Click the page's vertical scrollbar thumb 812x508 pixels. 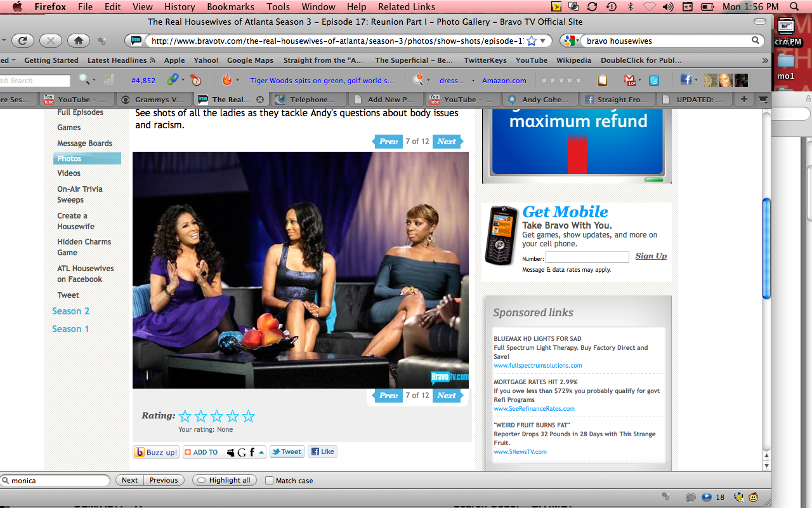[766, 248]
